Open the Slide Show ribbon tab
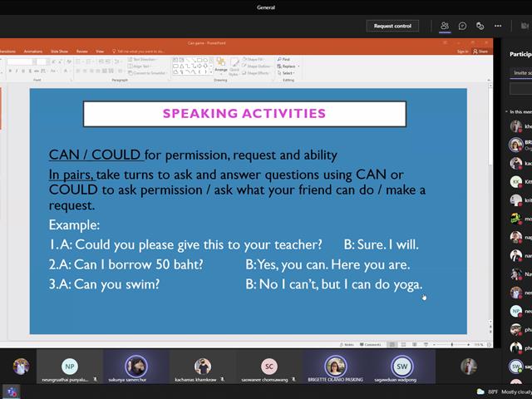The height and width of the screenshot is (399, 532). tap(59, 52)
